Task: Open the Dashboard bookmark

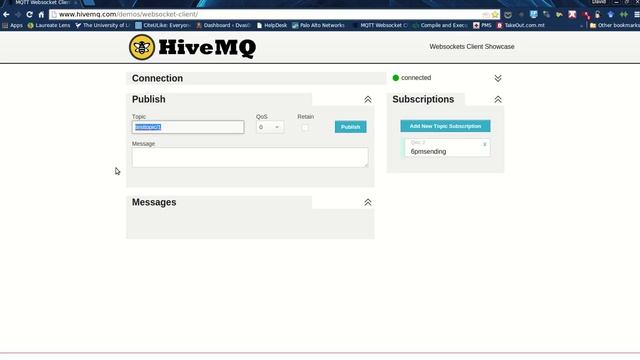Action: 223,25
